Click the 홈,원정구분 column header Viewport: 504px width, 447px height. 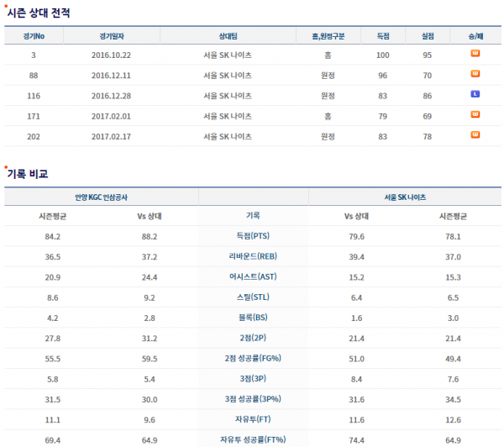(x=328, y=36)
